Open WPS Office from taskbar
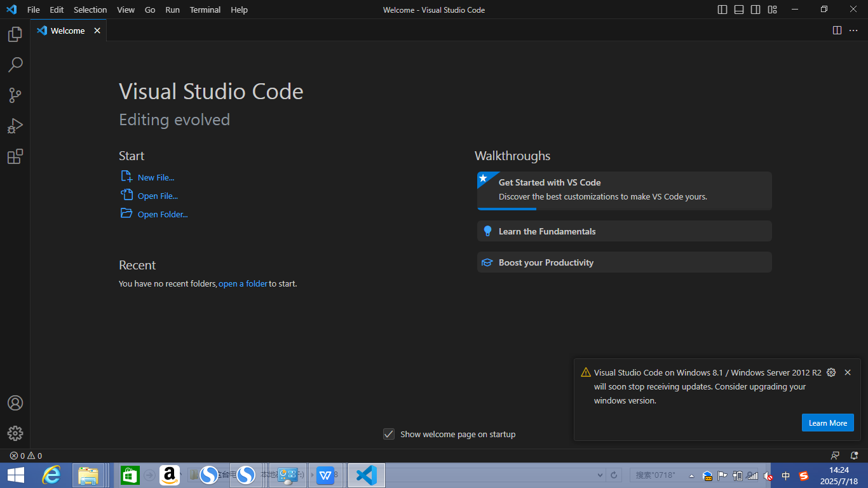 325,475
